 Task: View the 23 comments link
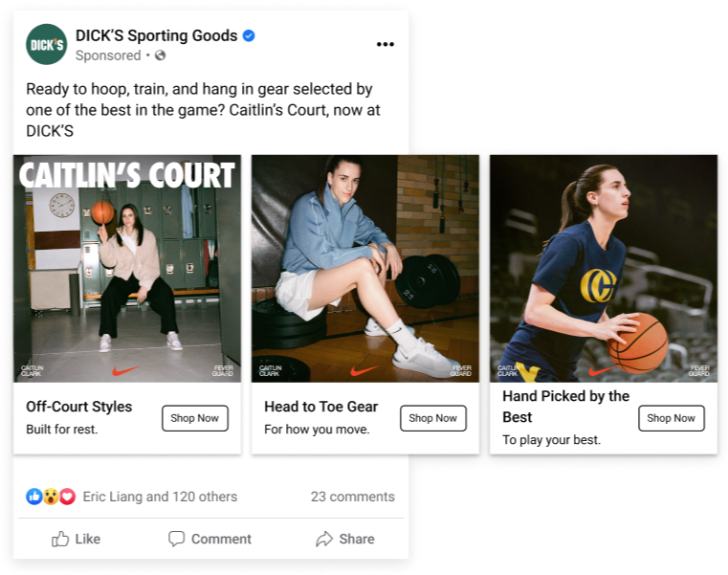coord(353,497)
